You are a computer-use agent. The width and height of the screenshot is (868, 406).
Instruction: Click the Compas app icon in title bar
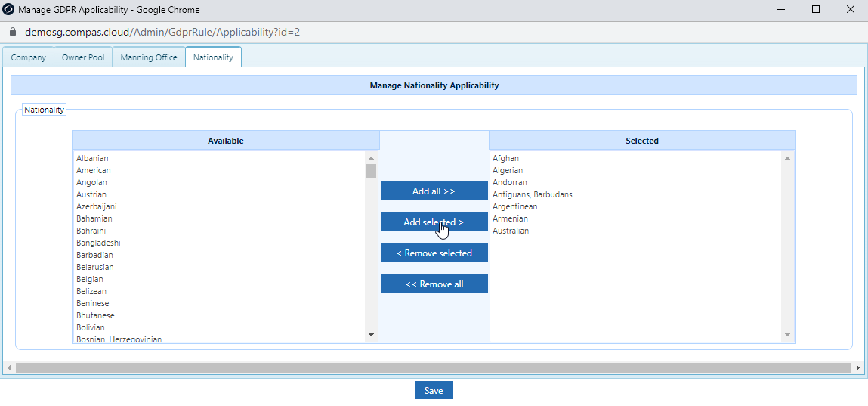tap(8, 9)
